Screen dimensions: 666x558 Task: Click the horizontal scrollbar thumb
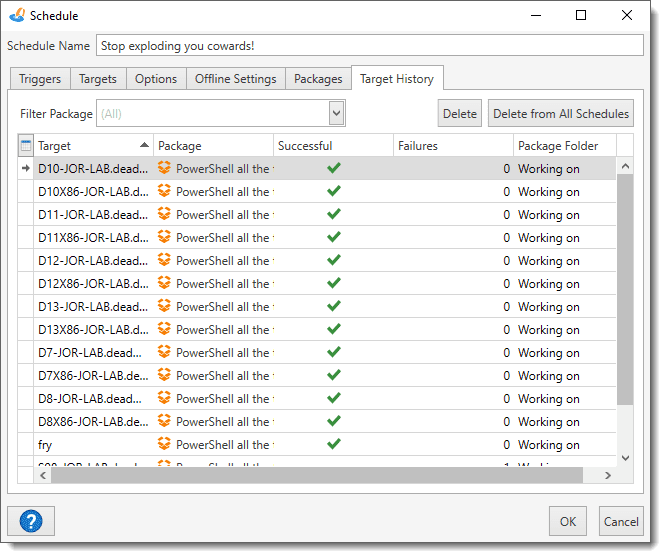point(317,475)
